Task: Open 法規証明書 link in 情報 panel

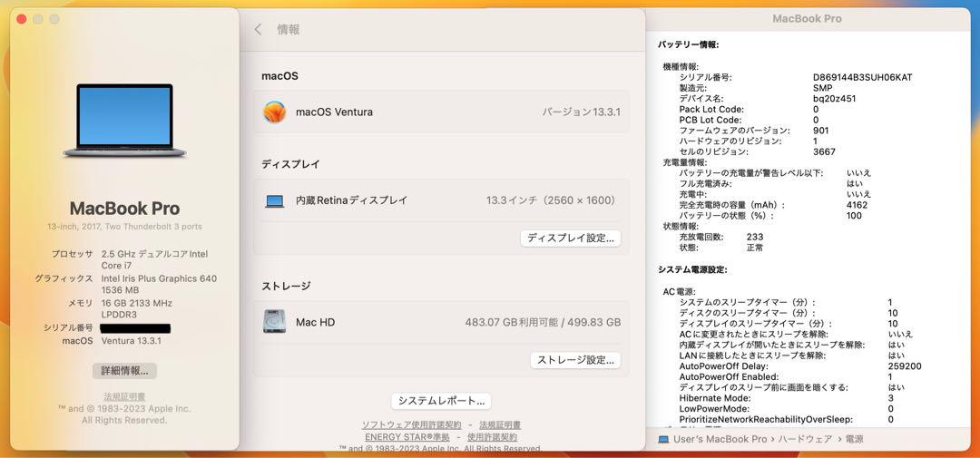Action: tap(500, 424)
